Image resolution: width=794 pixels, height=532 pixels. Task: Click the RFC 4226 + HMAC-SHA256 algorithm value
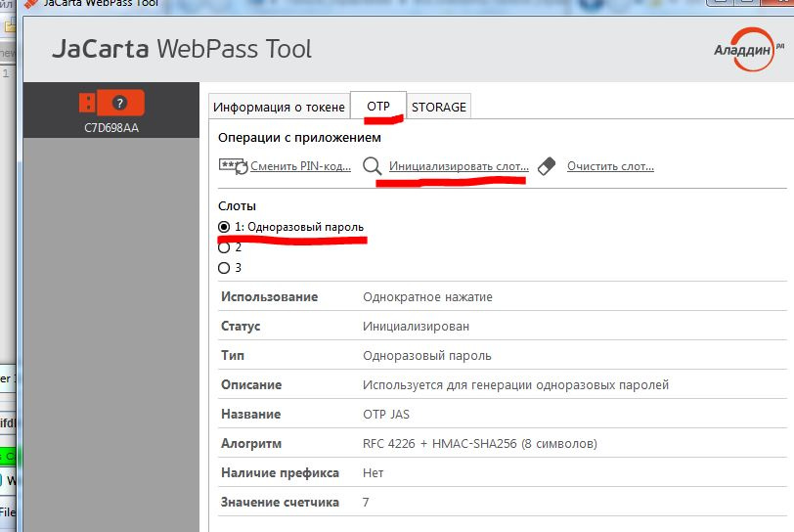(x=479, y=443)
